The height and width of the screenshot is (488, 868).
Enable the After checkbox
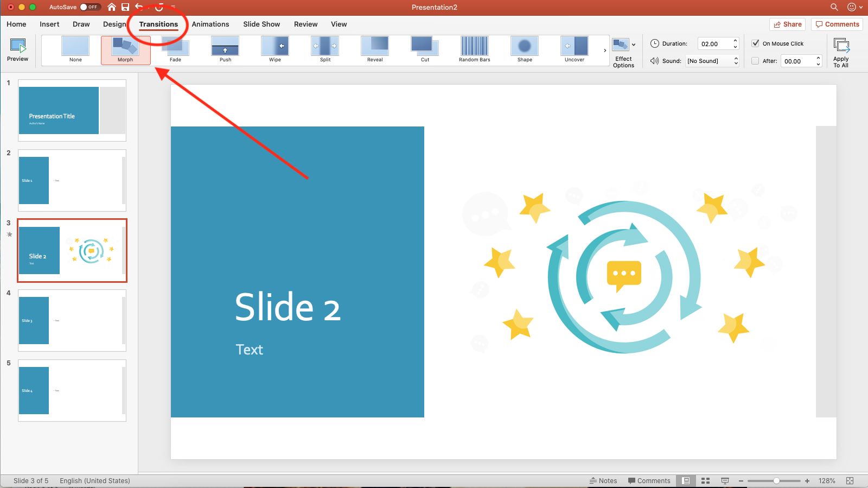(755, 61)
